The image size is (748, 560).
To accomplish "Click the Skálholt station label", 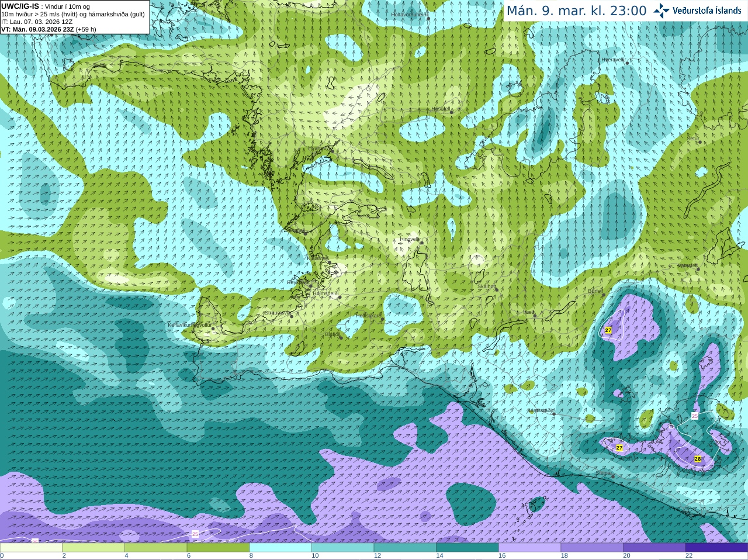I will click(x=487, y=286).
